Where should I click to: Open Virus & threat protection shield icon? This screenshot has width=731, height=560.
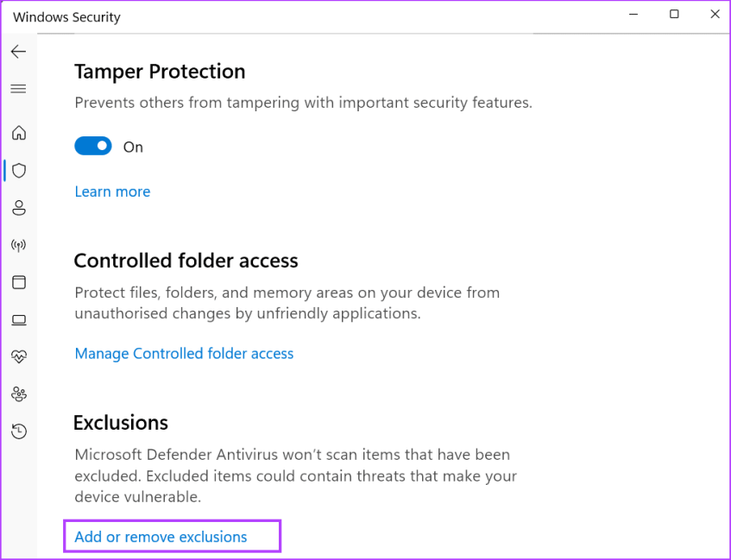click(19, 170)
